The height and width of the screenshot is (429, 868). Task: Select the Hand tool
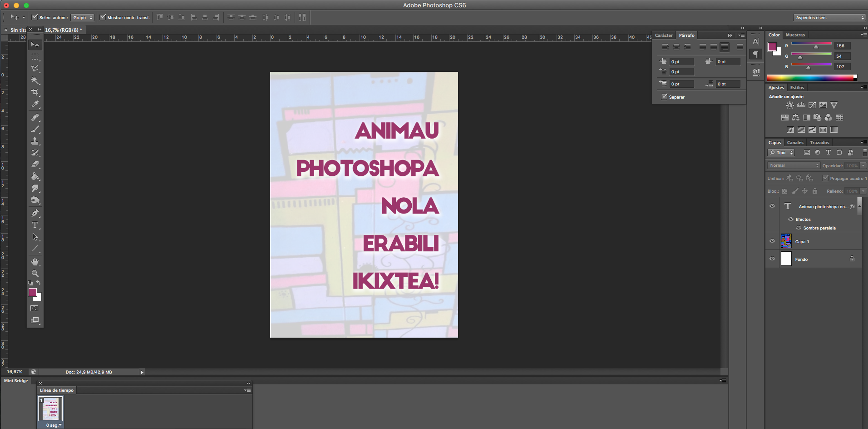click(x=35, y=262)
